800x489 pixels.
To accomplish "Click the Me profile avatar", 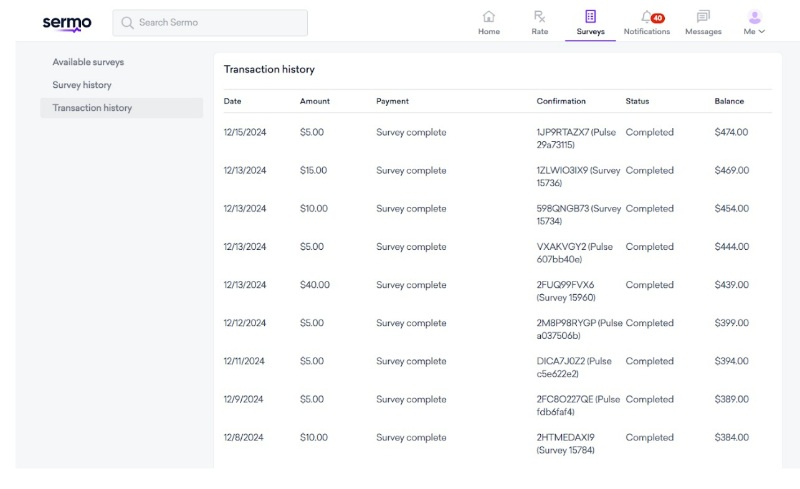I will [x=755, y=16].
